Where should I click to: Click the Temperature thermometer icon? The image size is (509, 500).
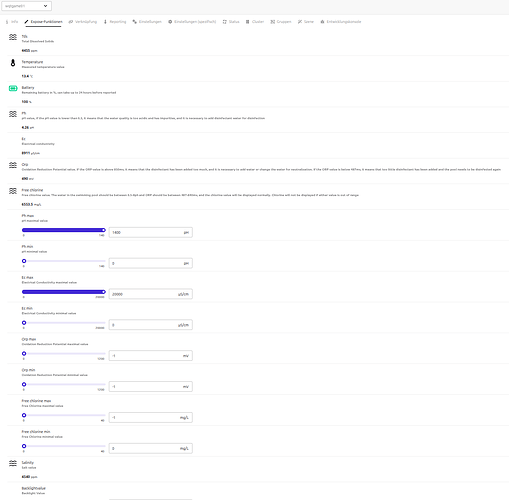(13, 63)
